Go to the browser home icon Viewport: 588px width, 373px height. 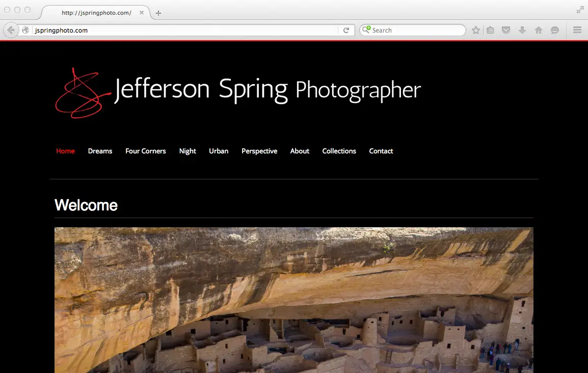539,31
